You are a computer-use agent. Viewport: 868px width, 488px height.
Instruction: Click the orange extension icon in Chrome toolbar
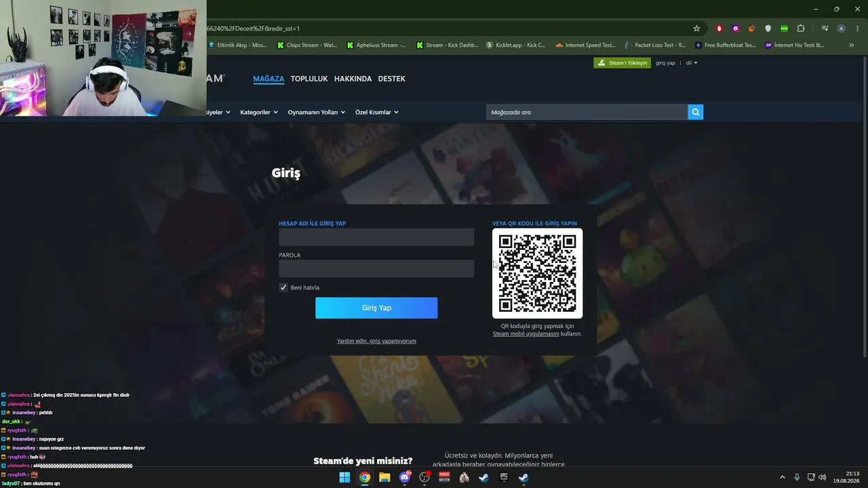coord(752,28)
